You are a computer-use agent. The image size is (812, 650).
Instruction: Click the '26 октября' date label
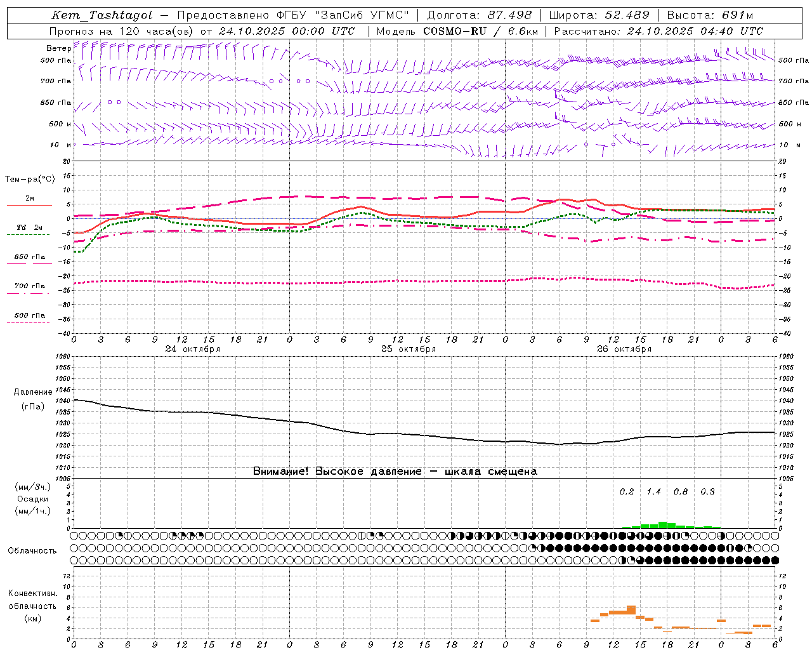coord(624,349)
